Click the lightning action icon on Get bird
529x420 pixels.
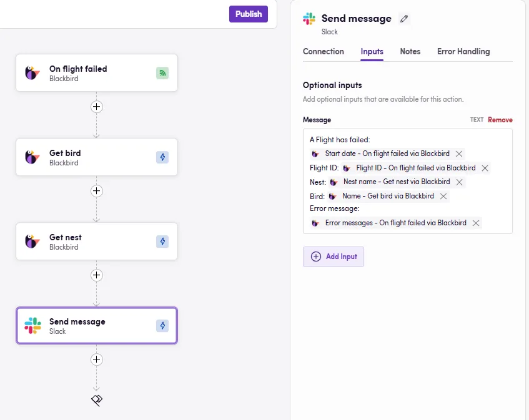(x=162, y=157)
